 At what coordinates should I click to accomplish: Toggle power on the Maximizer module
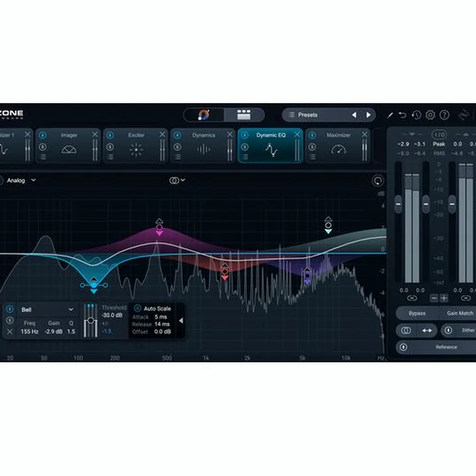point(312,135)
